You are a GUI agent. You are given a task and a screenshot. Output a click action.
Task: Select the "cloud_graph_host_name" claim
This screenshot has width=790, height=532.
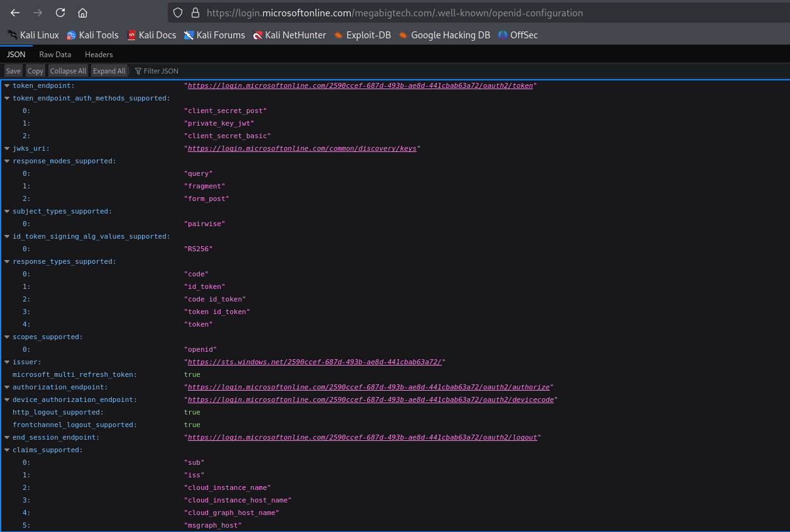pyautogui.click(x=232, y=513)
